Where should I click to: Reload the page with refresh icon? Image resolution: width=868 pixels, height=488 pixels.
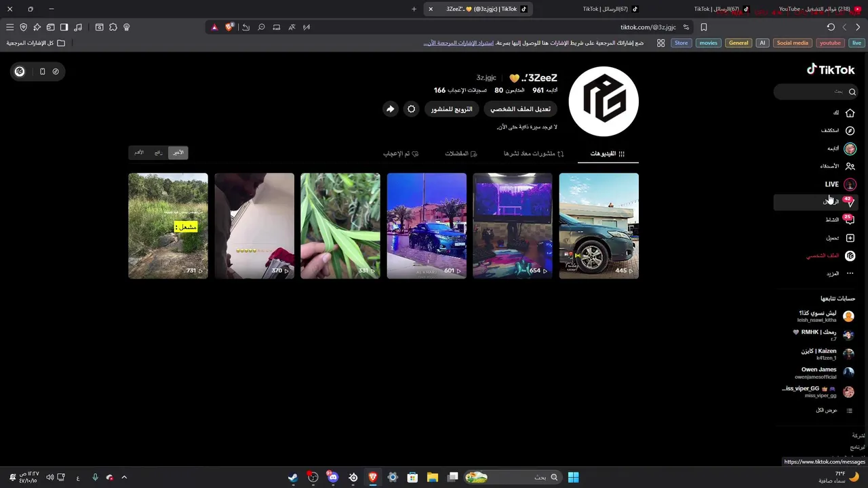click(831, 27)
